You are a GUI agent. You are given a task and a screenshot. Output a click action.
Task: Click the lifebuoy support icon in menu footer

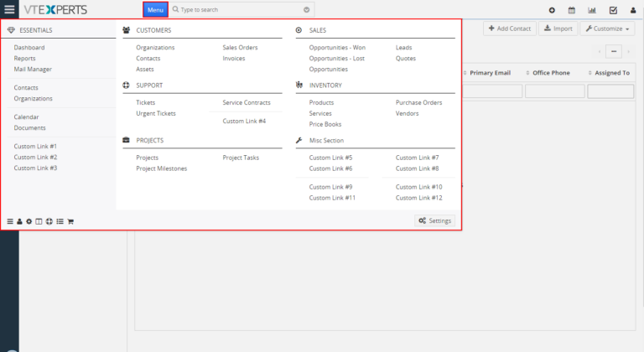pos(49,221)
